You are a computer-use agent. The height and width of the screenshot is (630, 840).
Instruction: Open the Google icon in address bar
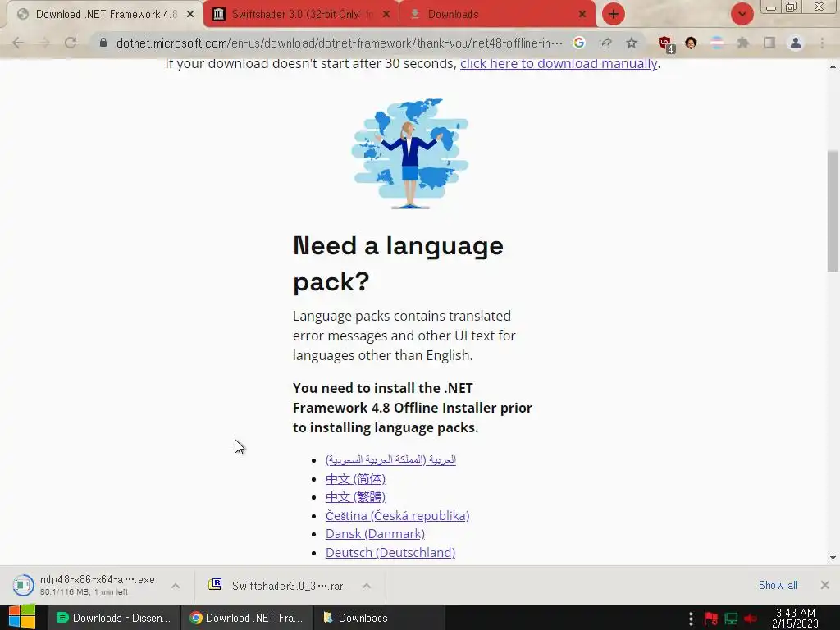(578, 43)
